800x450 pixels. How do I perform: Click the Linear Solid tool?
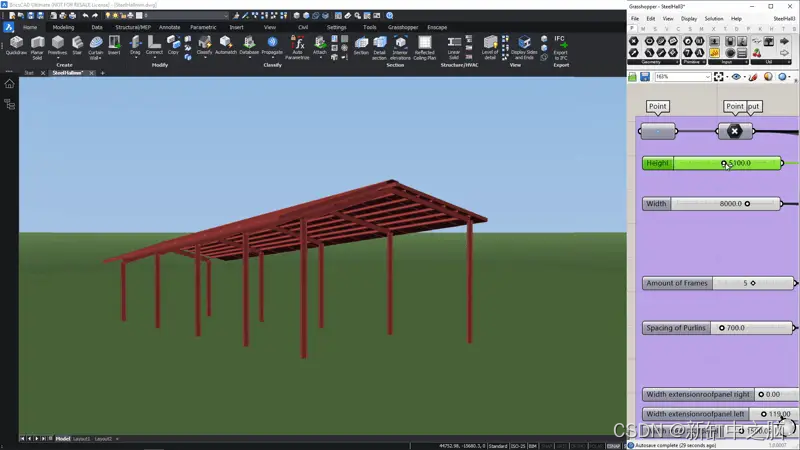pos(454,47)
